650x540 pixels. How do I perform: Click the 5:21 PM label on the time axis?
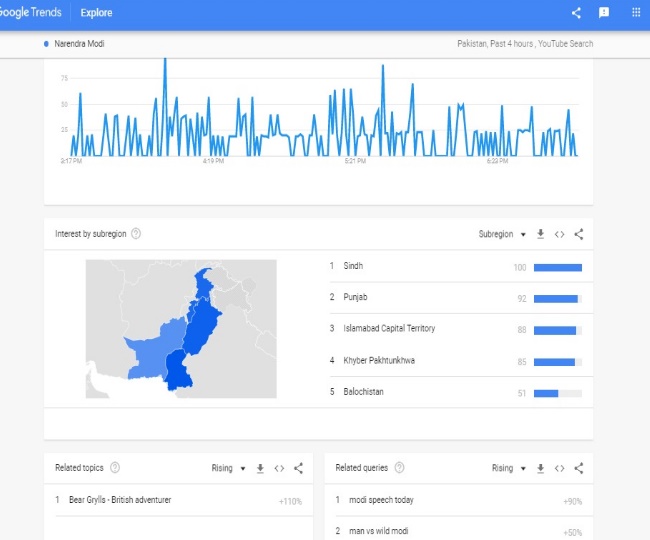pos(355,161)
